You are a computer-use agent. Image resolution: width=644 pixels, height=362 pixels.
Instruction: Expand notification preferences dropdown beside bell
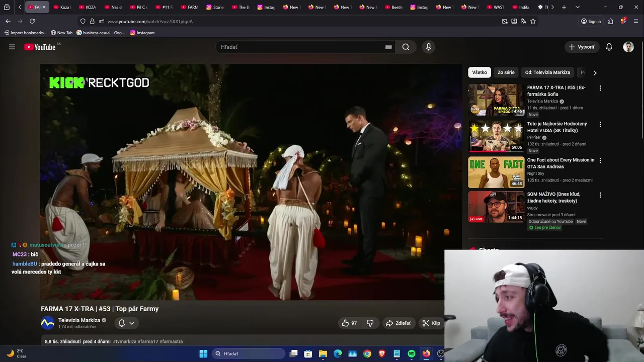[x=132, y=323]
